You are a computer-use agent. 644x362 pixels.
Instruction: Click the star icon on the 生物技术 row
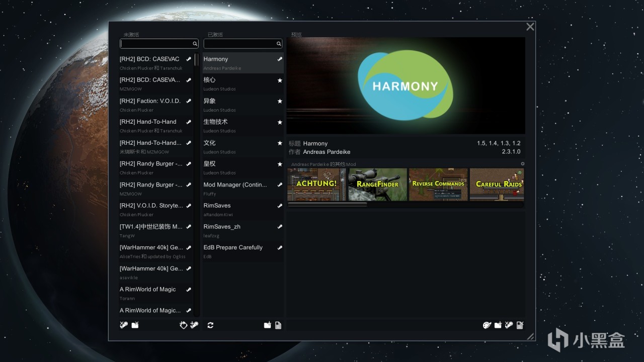[280, 122]
